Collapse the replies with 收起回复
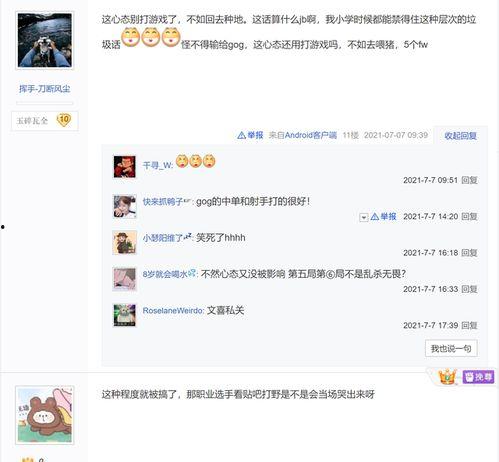Screen dimensions: 499x462 point(460,136)
